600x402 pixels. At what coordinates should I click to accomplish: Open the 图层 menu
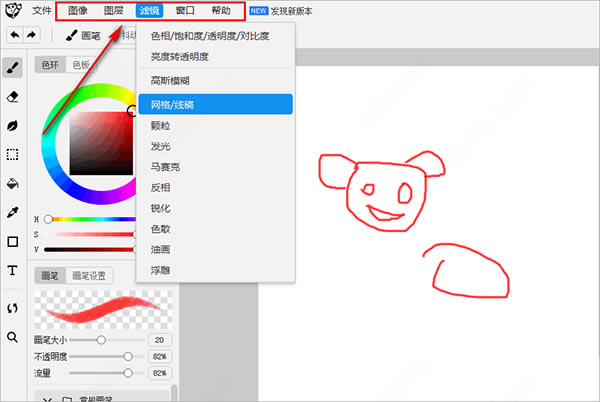point(113,11)
